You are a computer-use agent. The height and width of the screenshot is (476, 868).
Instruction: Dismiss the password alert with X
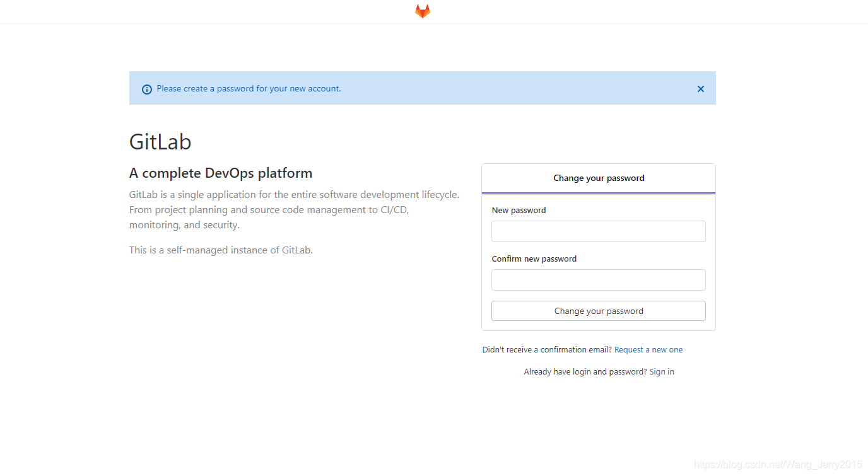(x=700, y=89)
